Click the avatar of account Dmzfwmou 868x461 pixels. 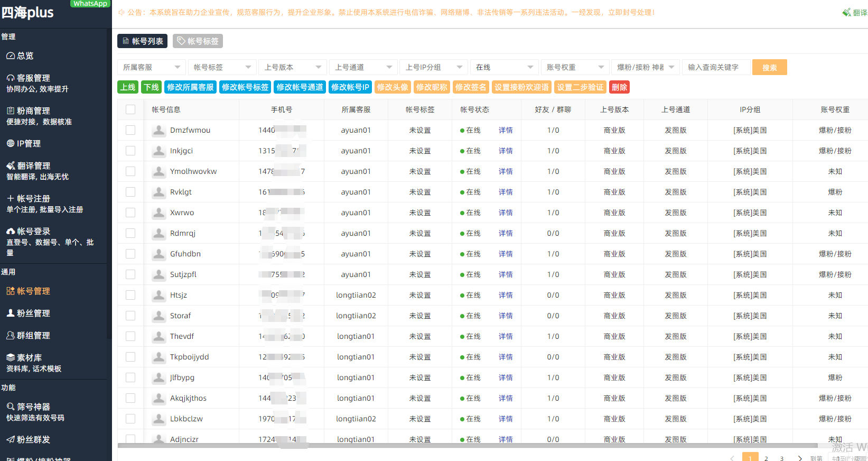158,130
